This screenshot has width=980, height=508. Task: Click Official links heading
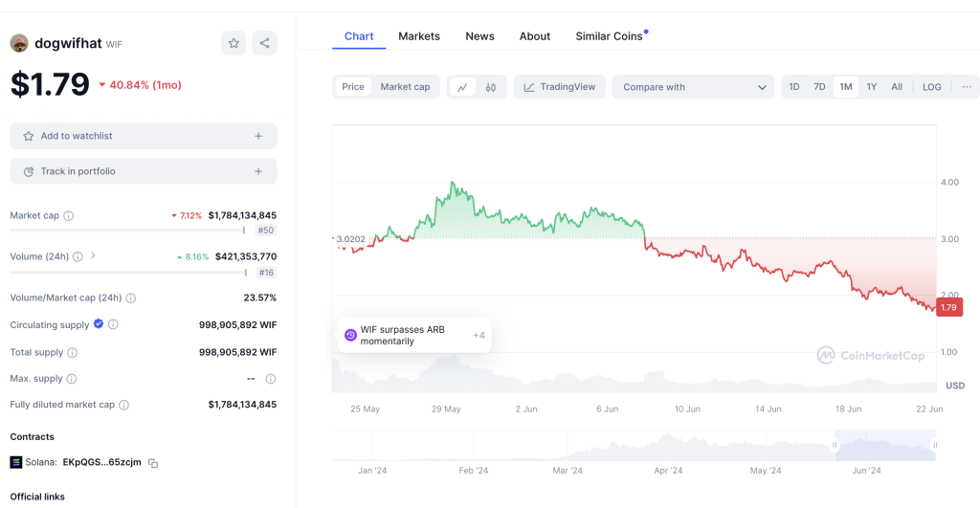[37, 497]
